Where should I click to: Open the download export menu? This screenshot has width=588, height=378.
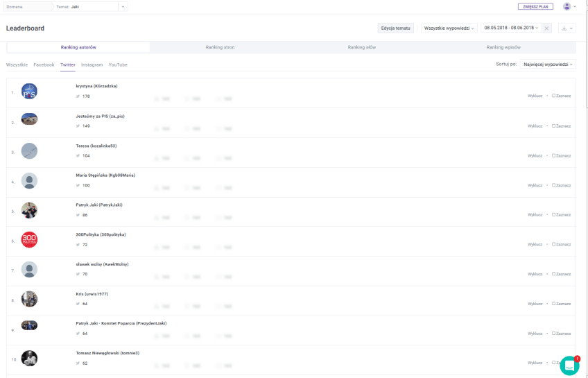pos(567,28)
